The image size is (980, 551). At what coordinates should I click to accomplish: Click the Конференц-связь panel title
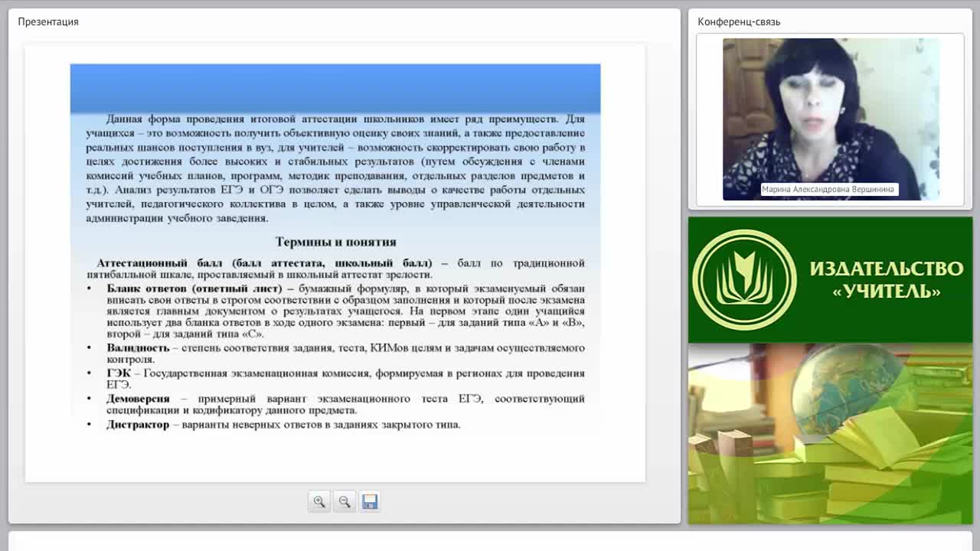coord(739,21)
